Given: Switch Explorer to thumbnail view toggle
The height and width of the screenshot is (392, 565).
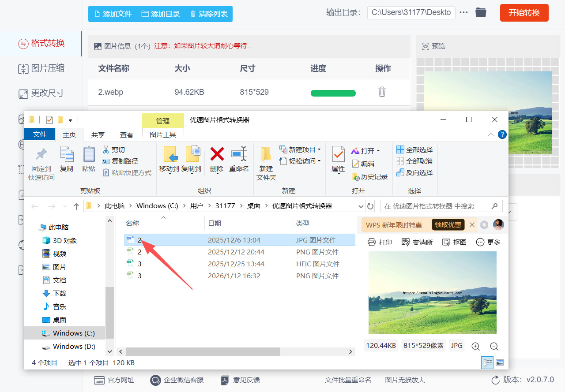Looking at the screenshot, I should [499, 362].
